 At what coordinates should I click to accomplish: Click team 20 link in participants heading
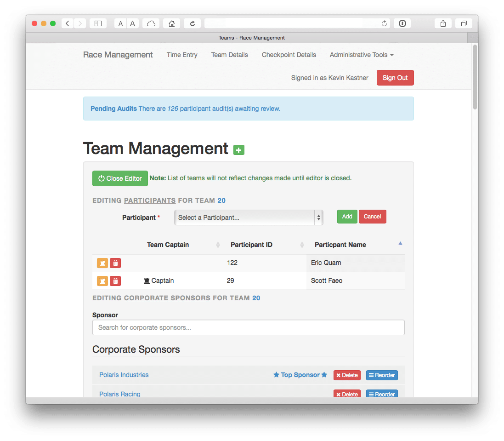point(221,200)
